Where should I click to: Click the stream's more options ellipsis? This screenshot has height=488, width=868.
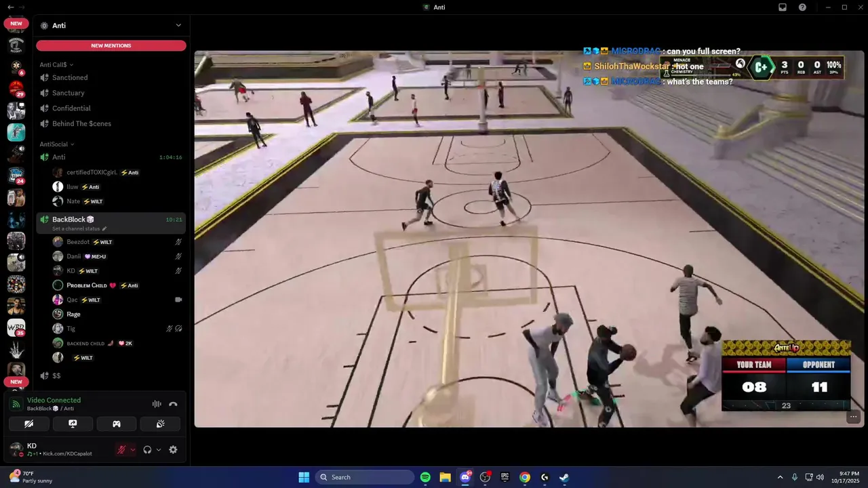853,417
